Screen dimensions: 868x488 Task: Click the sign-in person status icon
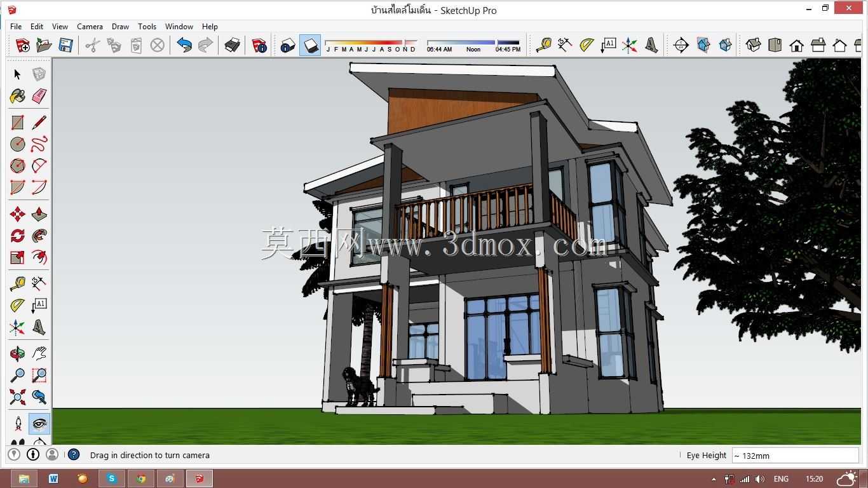[52, 454]
